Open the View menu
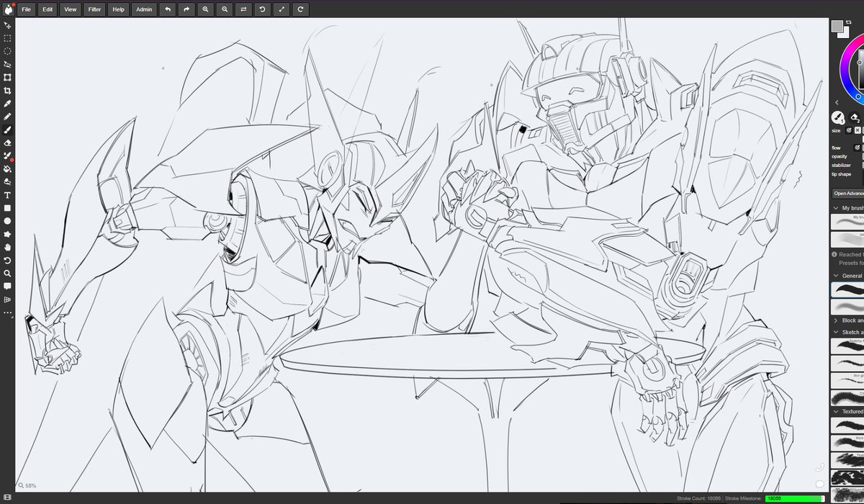This screenshot has height=504, width=864. (x=70, y=9)
